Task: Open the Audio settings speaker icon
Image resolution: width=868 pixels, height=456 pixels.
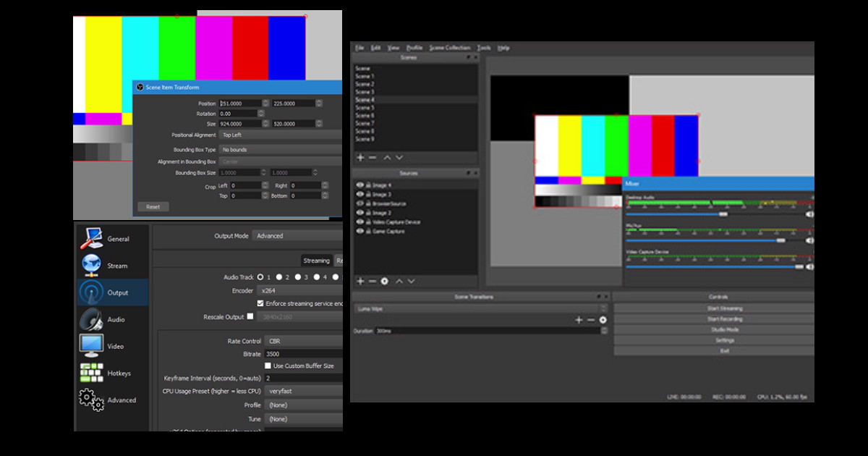Action: pyautogui.click(x=92, y=319)
